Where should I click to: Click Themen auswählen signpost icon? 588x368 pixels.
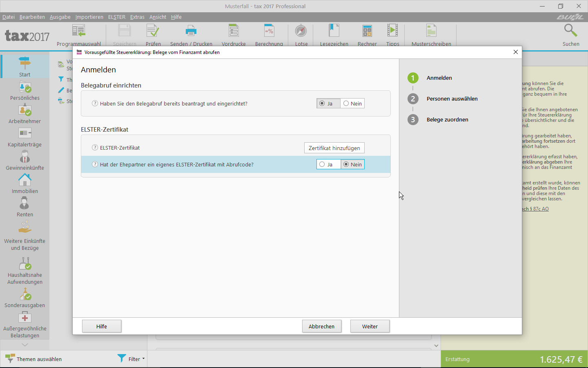click(x=10, y=359)
